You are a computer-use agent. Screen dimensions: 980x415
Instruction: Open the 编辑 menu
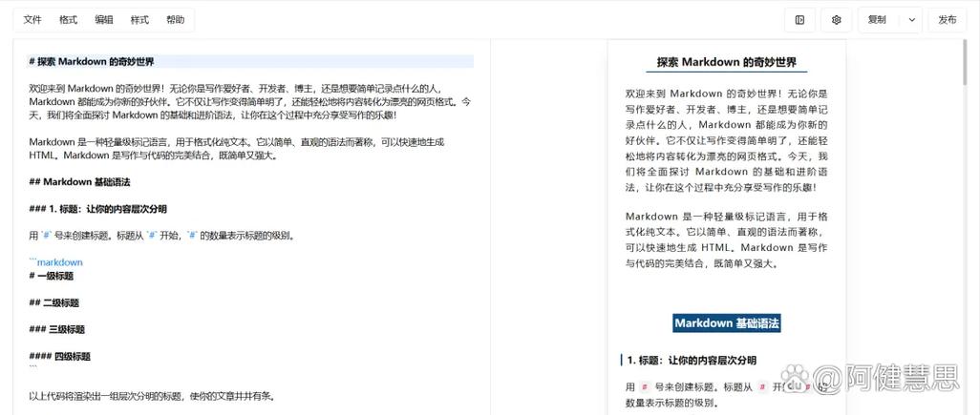tap(104, 20)
